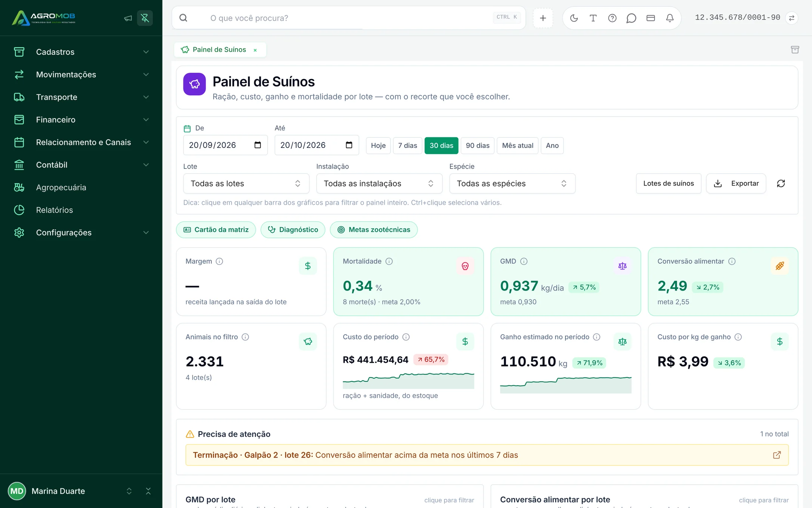812x508 pixels.
Task: Expand the Configurações menu
Action: (81, 233)
